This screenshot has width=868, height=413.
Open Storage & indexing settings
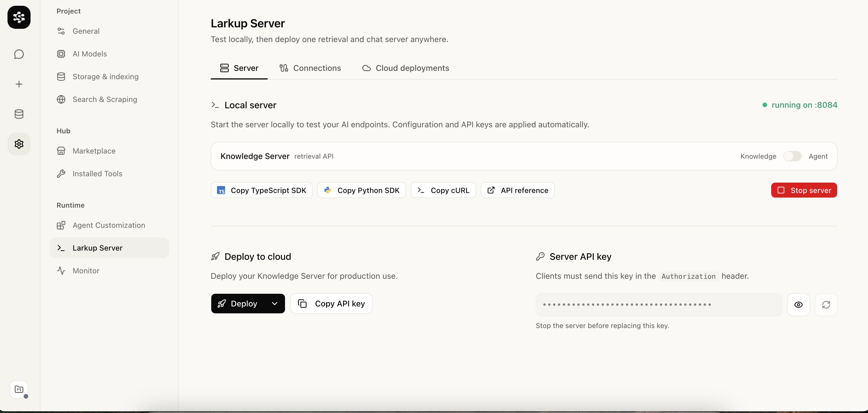[x=109, y=77]
